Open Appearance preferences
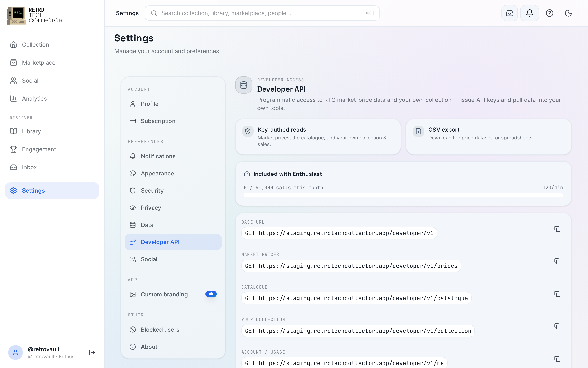 click(173, 173)
